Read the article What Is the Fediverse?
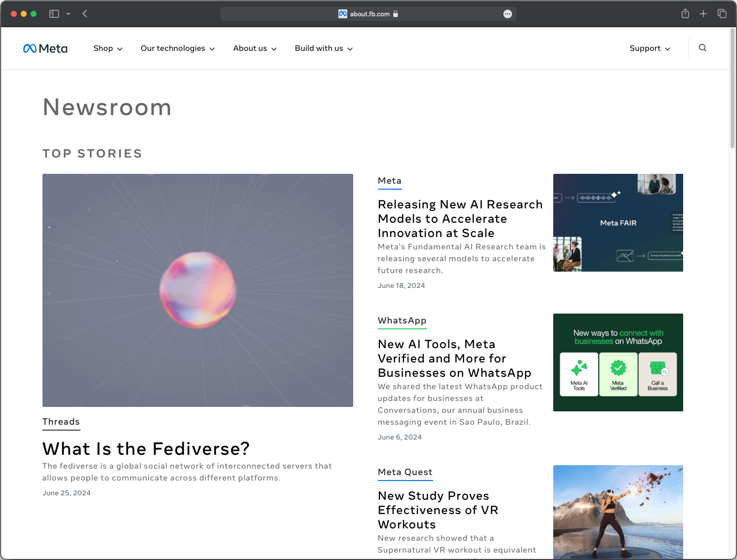This screenshot has width=737, height=560. click(146, 448)
